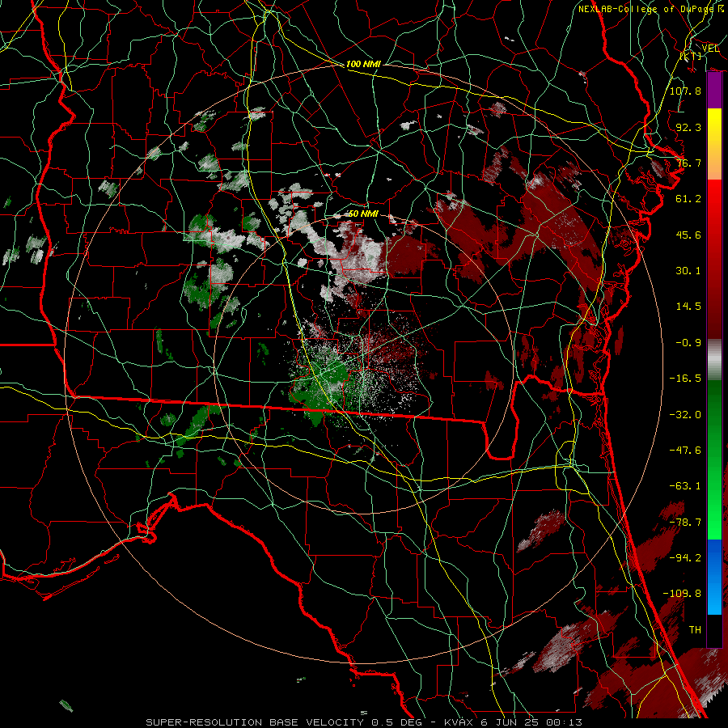Image resolution: width=728 pixels, height=728 pixels.
Task: Click the -32.0 velocity scale value
Action: (685, 415)
